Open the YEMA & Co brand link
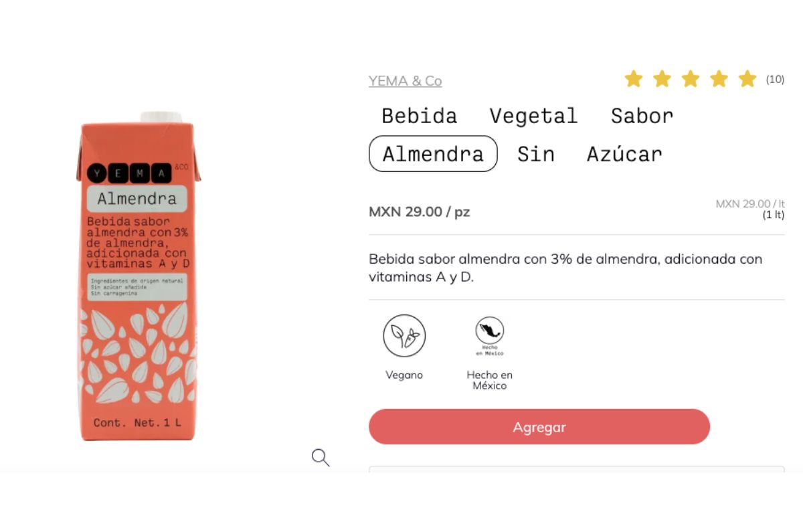 (x=405, y=81)
